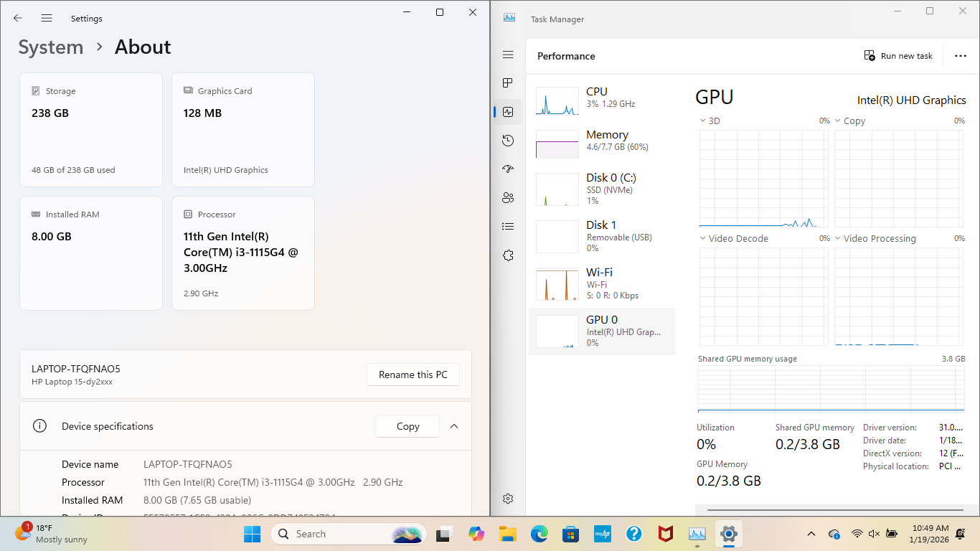Open the Users page icon
980x551 pixels.
[508, 198]
